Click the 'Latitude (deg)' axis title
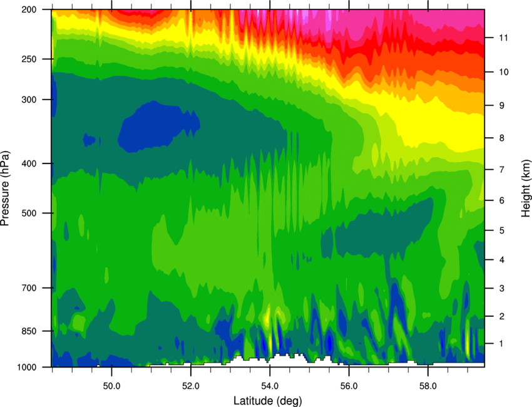The image size is (532, 407). 267,401
